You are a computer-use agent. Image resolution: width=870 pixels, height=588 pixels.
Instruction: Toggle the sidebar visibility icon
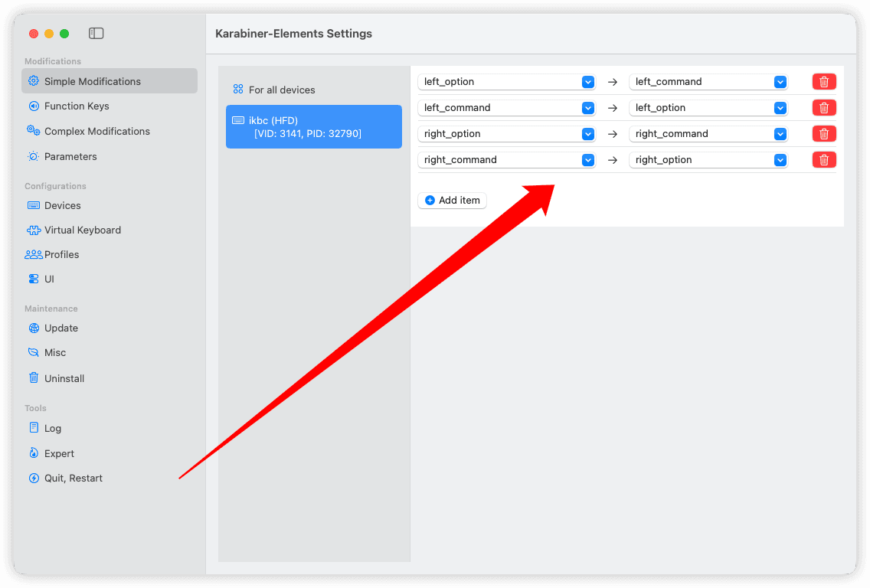[x=96, y=34]
